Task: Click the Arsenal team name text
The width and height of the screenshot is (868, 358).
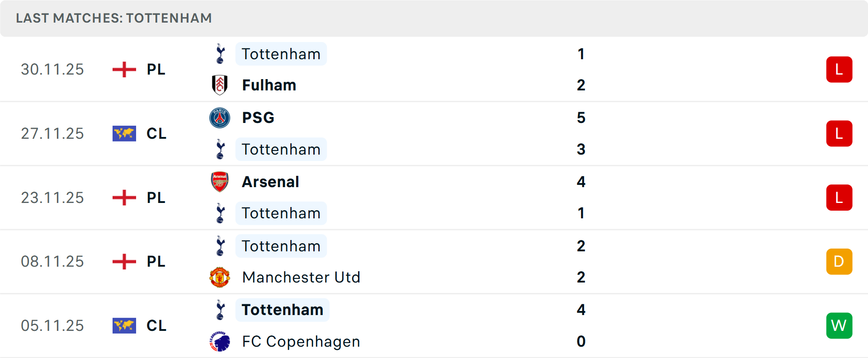Action: [270, 182]
